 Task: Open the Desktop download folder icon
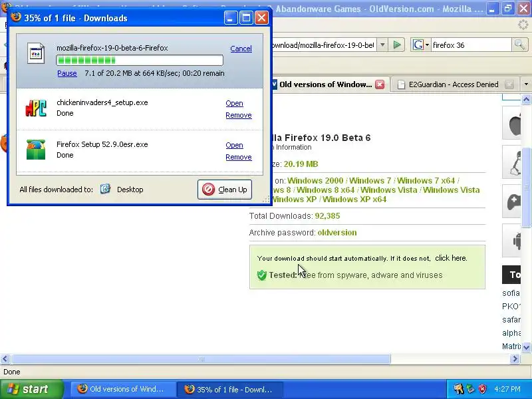pos(105,189)
